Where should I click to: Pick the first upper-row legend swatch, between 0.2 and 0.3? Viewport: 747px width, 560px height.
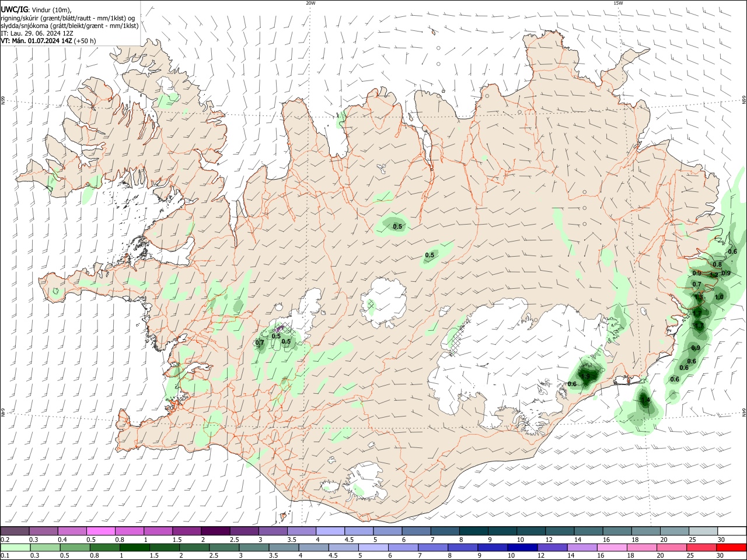click(15, 531)
